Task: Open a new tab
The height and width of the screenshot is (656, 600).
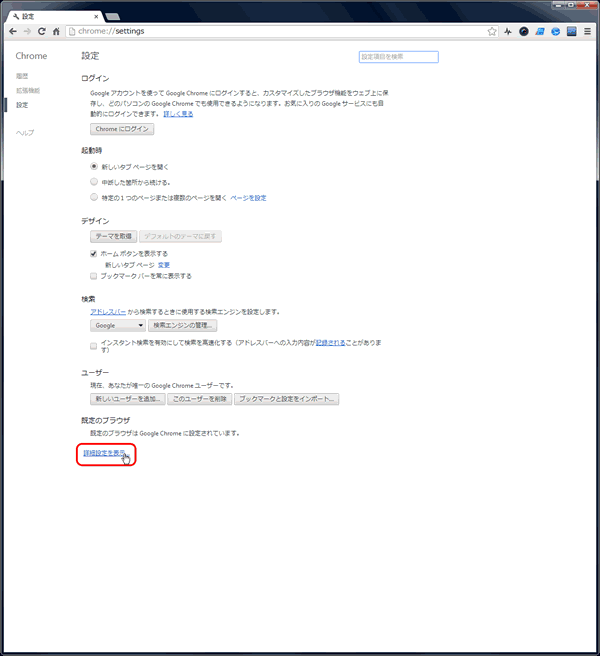Action: pyautogui.click(x=113, y=17)
